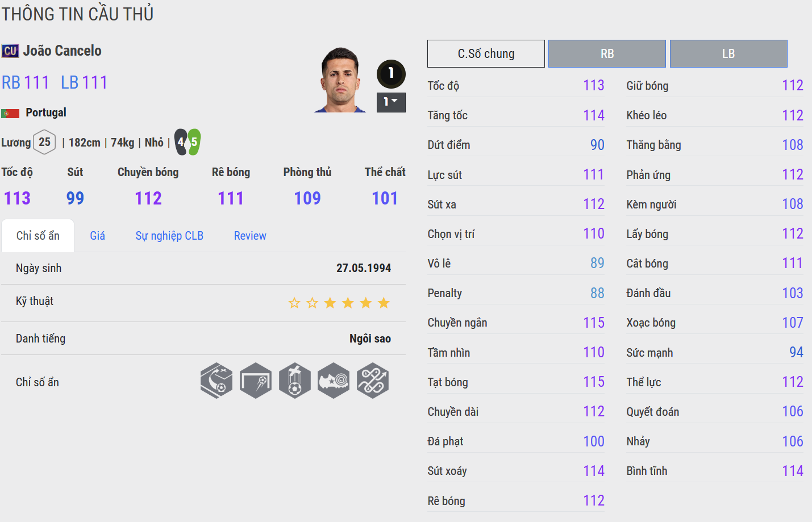Click the João Cancelo player photo

coord(340,80)
